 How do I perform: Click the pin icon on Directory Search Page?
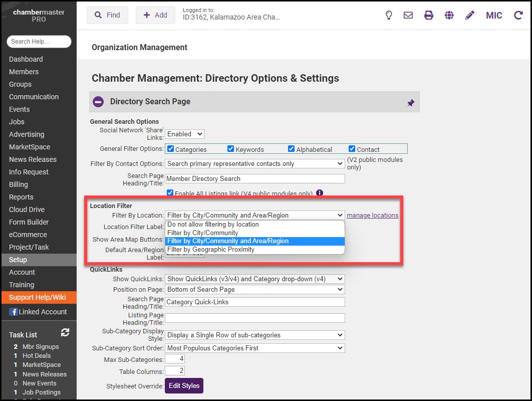click(x=411, y=103)
